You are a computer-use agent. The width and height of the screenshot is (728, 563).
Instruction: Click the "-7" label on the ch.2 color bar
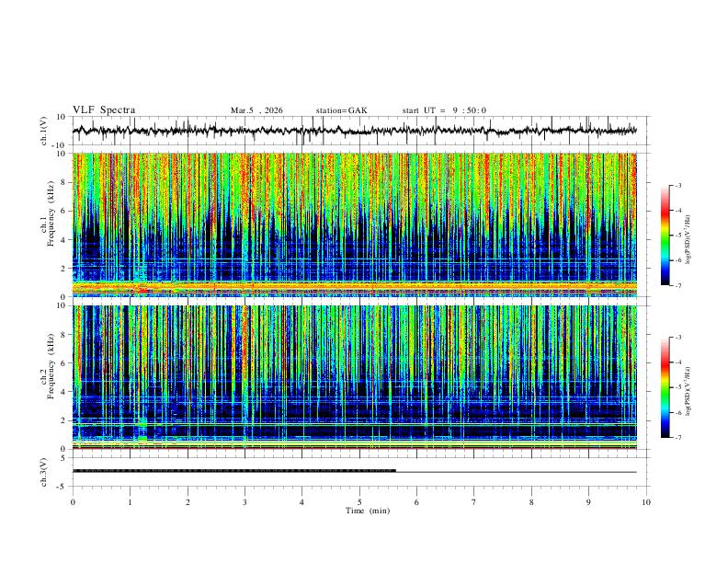(x=678, y=437)
